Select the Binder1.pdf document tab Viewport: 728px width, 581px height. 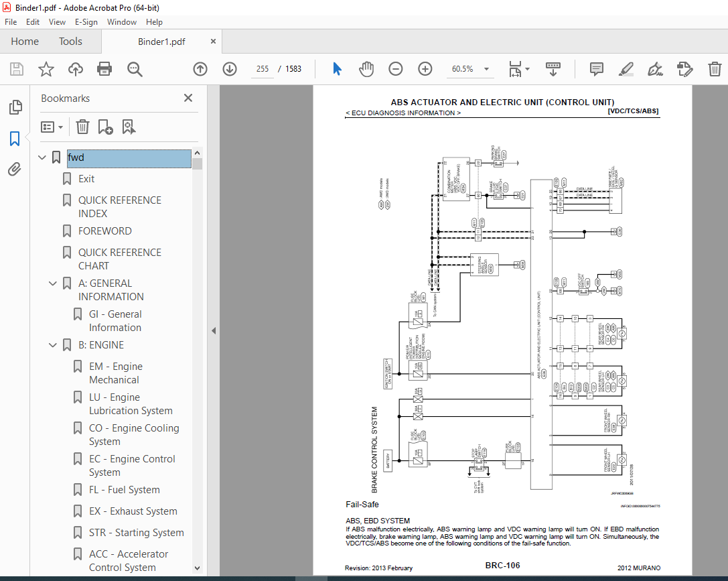click(x=161, y=42)
